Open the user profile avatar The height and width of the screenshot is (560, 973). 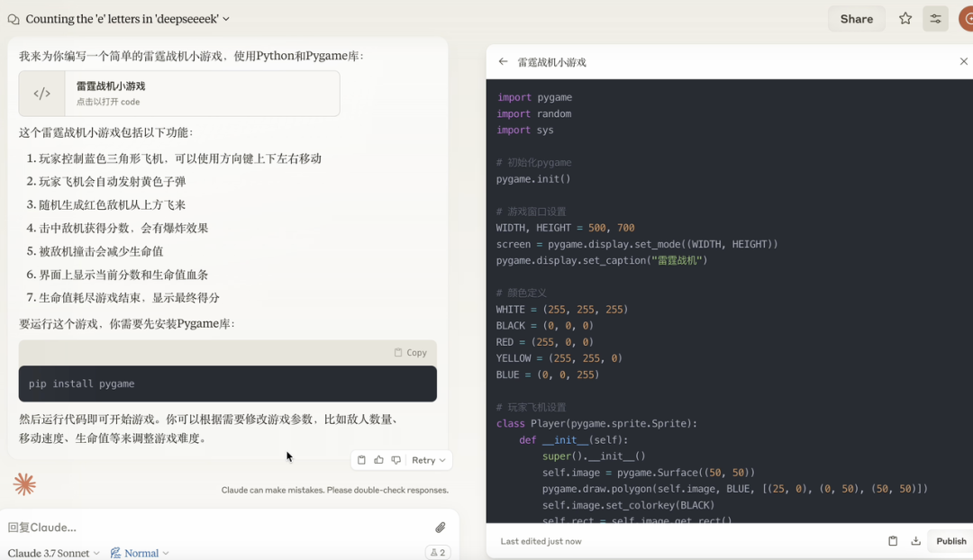pyautogui.click(x=967, y=19)
